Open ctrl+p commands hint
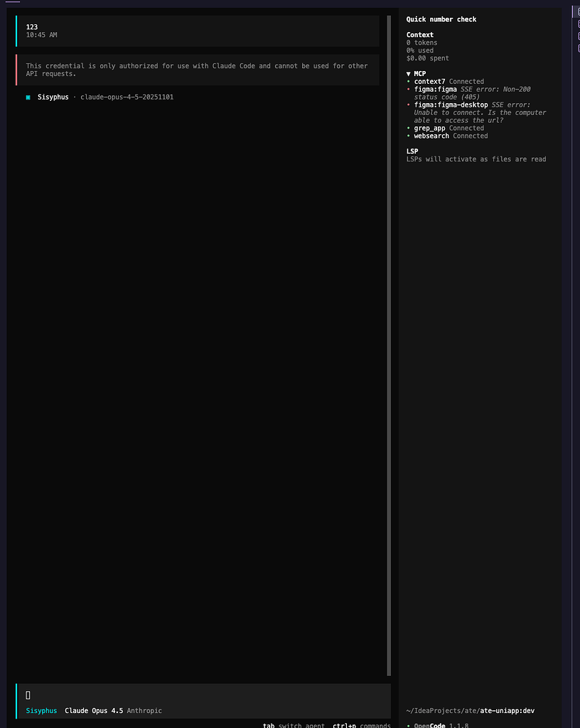This screenshot has width=580, height=728. [362, 725]
